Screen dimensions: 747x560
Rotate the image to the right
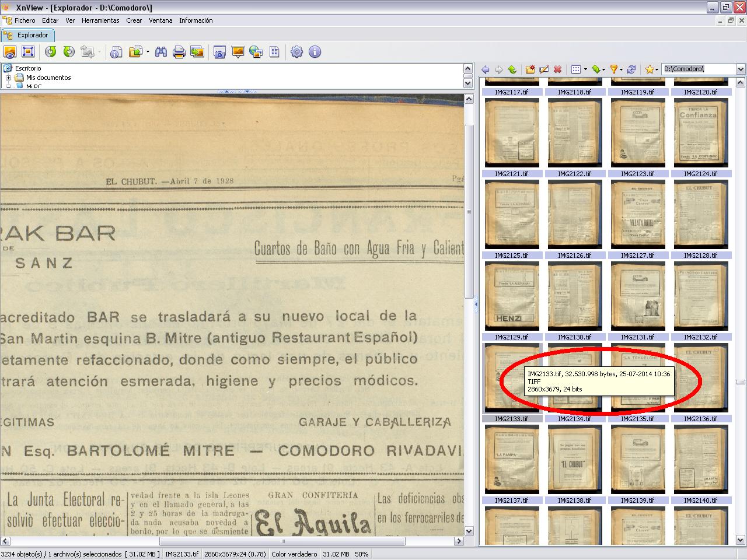pyautogui.click(x=69, y=52)
